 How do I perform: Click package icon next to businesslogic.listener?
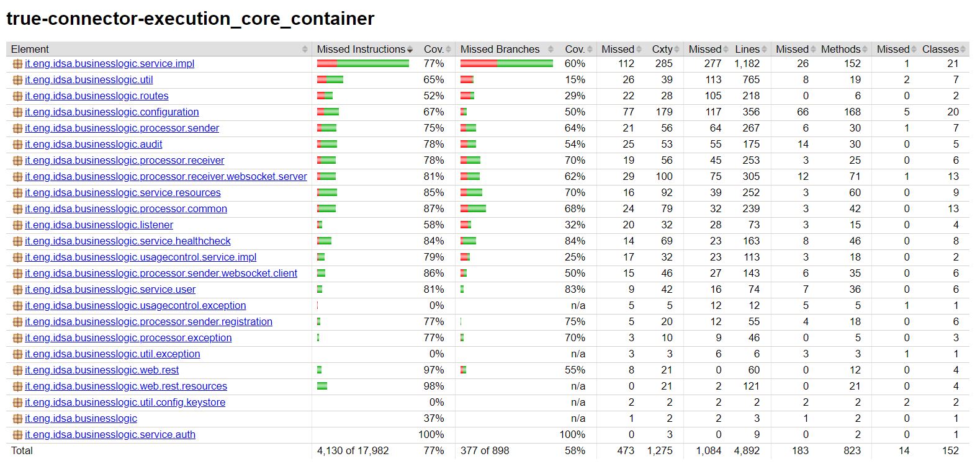17,225
